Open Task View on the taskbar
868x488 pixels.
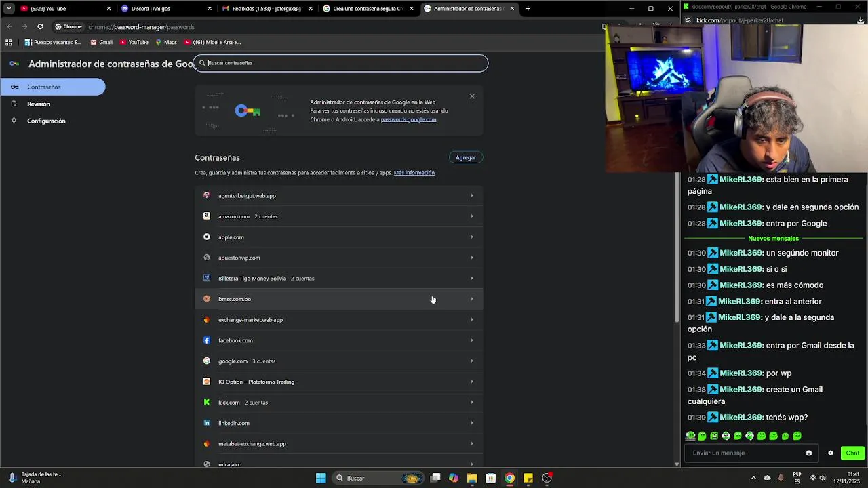(435, 478)
